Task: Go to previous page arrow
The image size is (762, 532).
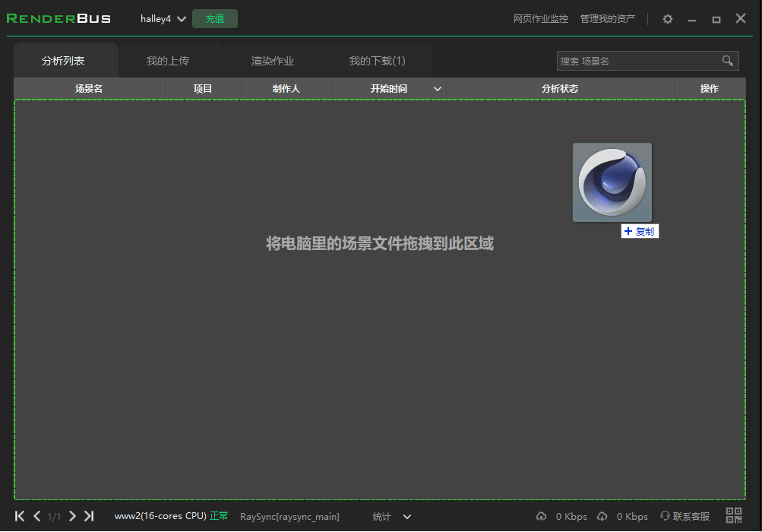Action: 37,516
